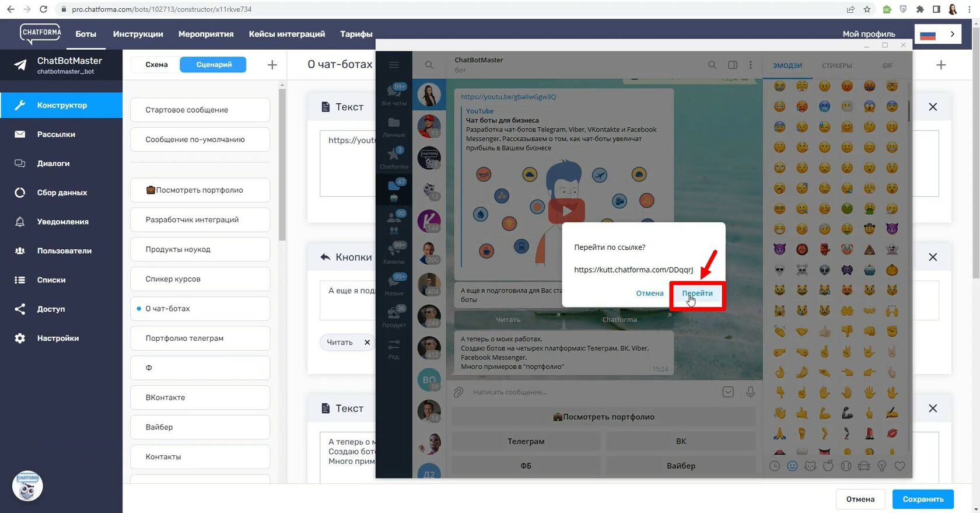Viewport: 980px width, 513px height.
Task: Select the alien emoji
Action: (x=824, y=270)
